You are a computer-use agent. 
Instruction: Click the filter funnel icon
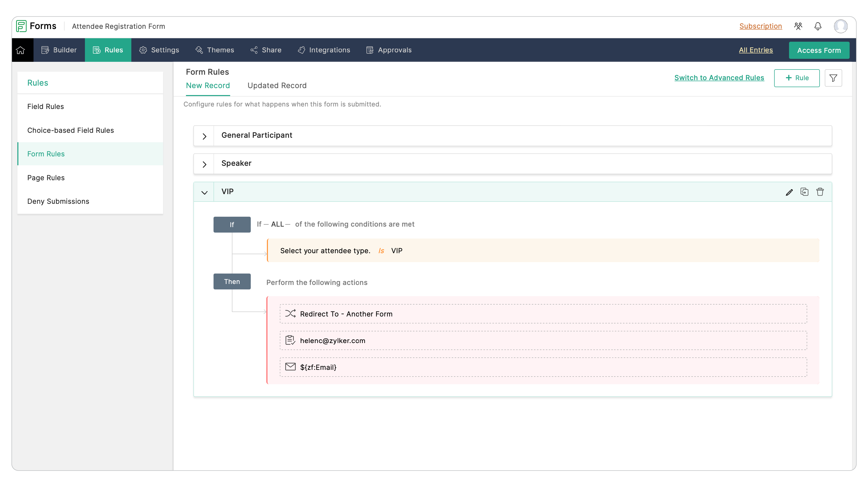(x=833, y=78)
